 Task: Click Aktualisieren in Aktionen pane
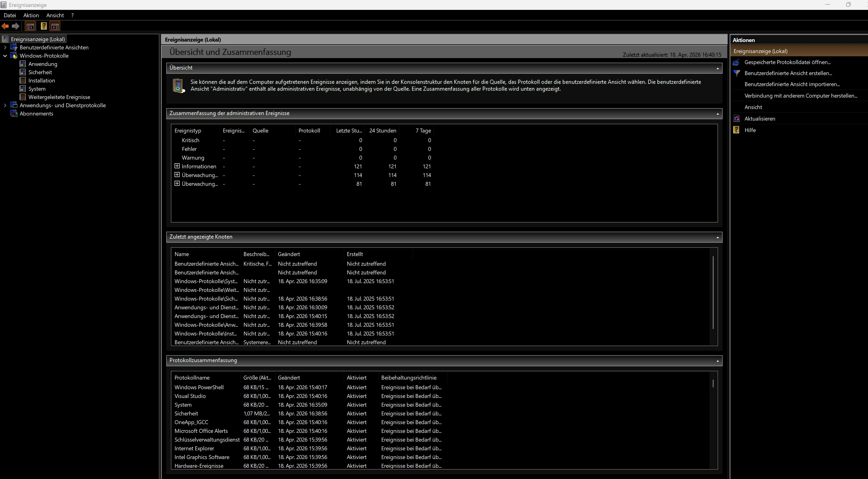pos(760,118)
